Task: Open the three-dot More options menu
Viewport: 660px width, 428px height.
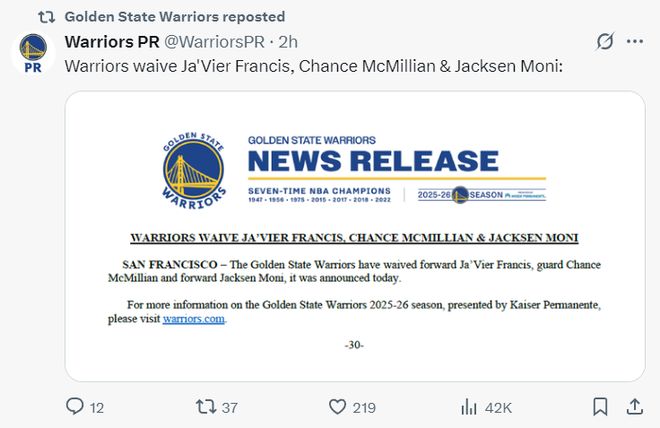Action: (x=635, y=42)
